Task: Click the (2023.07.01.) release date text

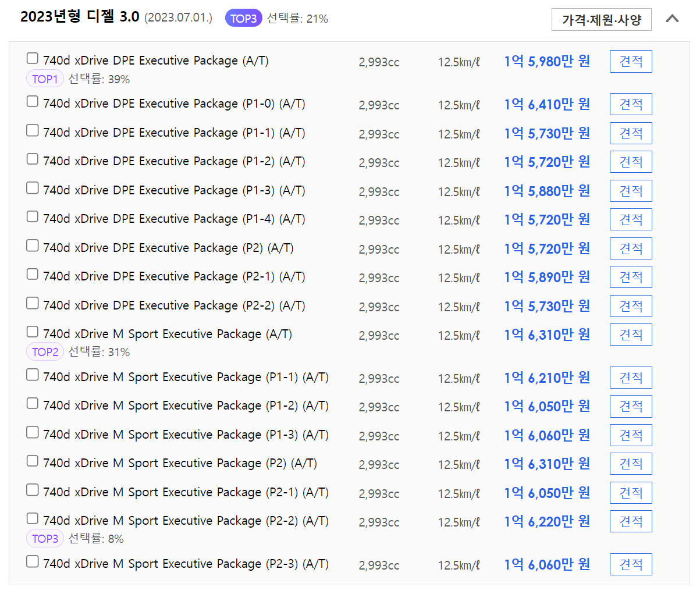Action: (178, 18)
